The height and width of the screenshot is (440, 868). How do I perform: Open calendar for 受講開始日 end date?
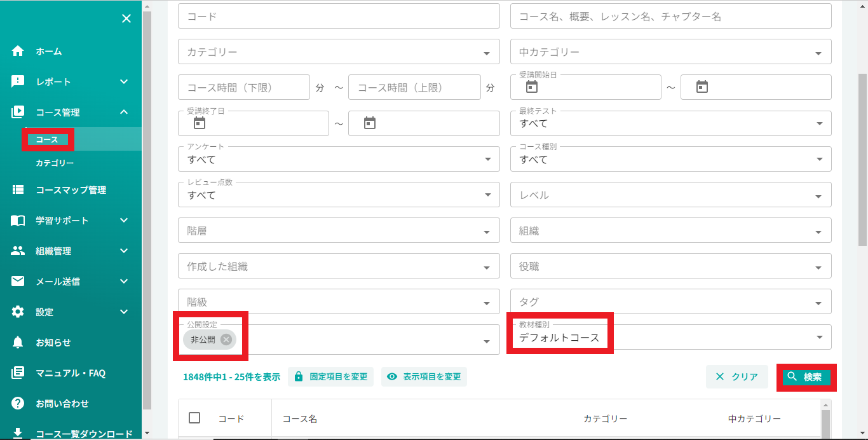[702, 87]
